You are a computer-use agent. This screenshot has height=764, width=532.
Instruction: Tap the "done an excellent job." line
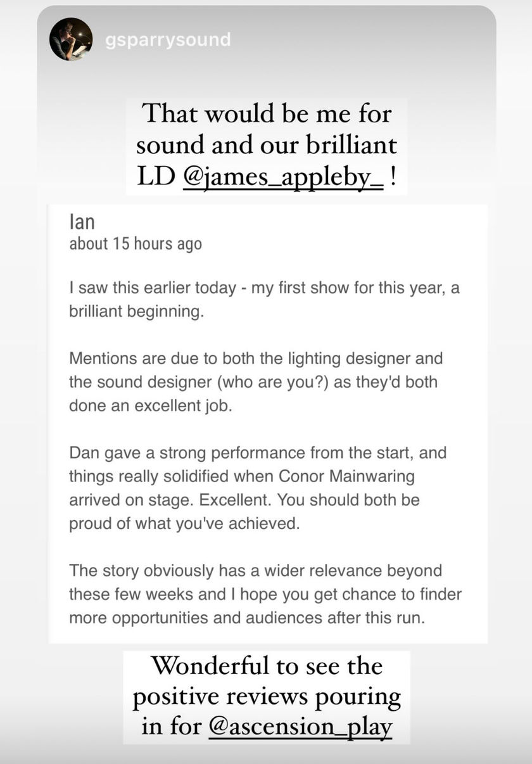coord(151,405)
